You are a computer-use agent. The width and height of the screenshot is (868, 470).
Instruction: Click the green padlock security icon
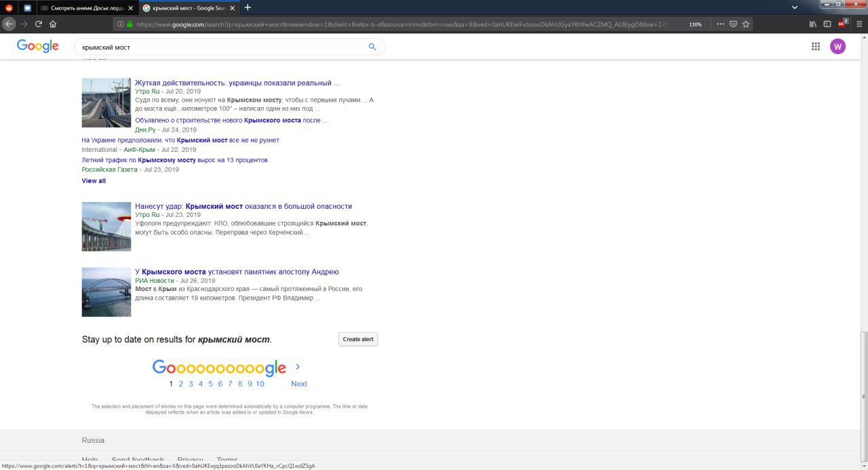[x=130, y=24]
